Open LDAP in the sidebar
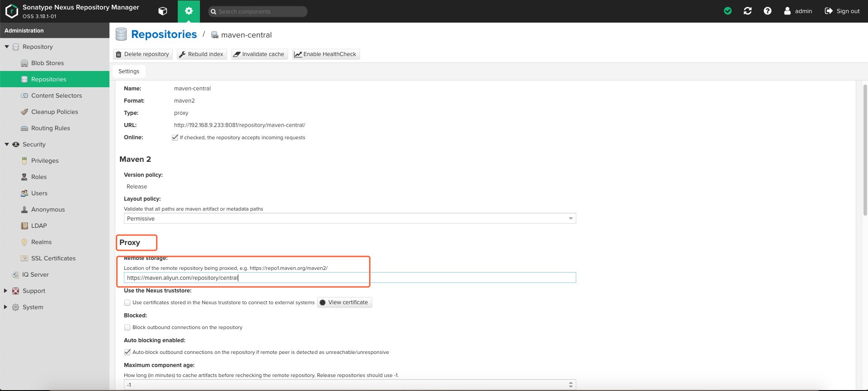This screenshot has height=391, width=868. click(55, 226)
